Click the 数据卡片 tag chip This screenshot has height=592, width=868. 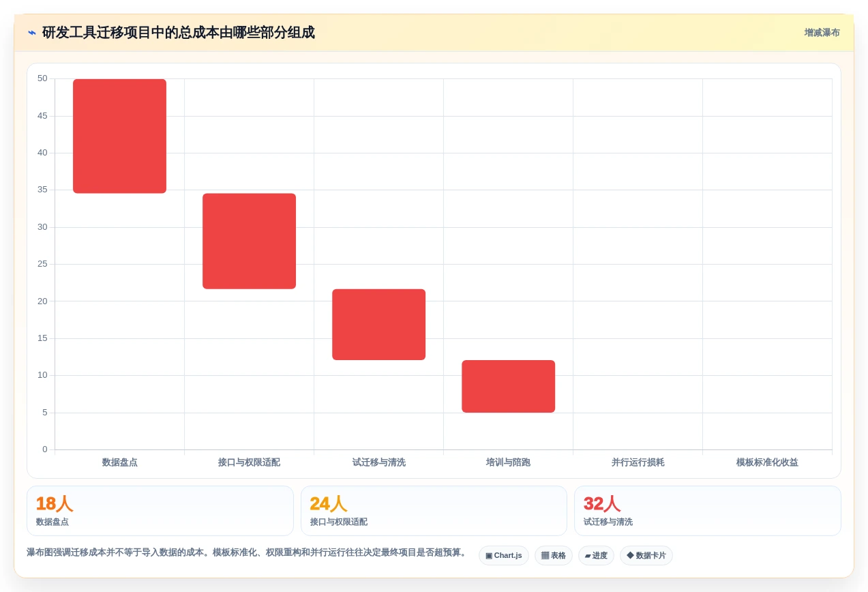[x=646, y=556]
